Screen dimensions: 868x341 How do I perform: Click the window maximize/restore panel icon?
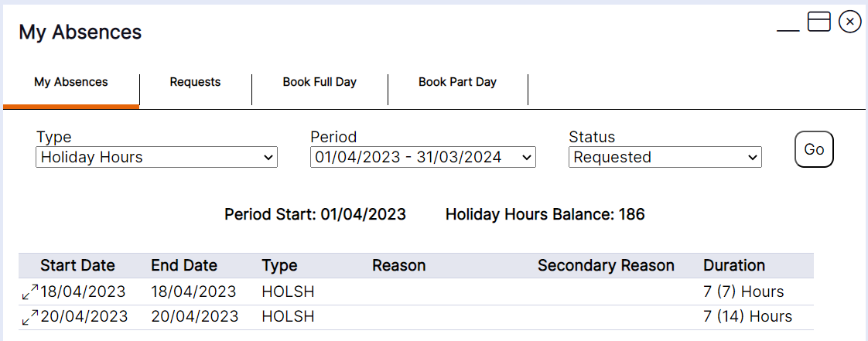point(818,22)
